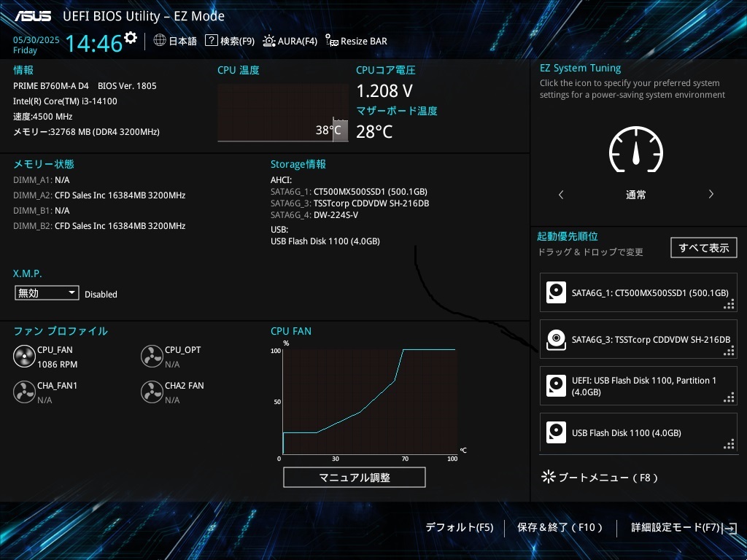This screenshot has height=560, width=747.
Task: Click the boot menu snowflake icon
Action: coord(549,477)
